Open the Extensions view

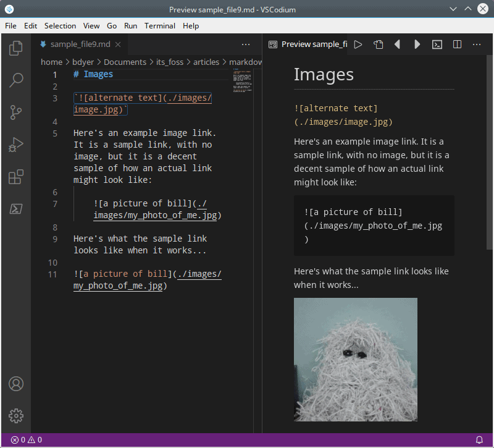pos(16,177)
